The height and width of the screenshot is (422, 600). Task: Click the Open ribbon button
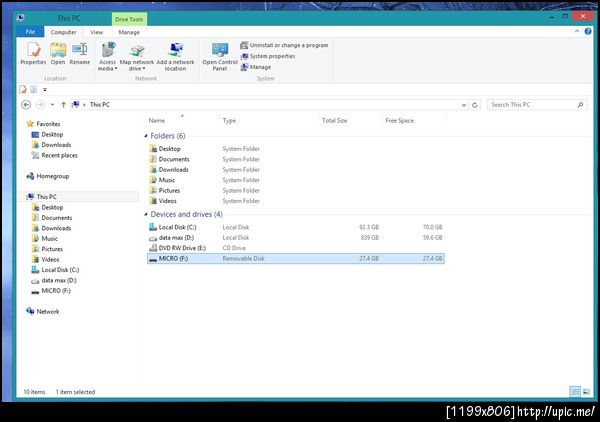tap(58, 54)
